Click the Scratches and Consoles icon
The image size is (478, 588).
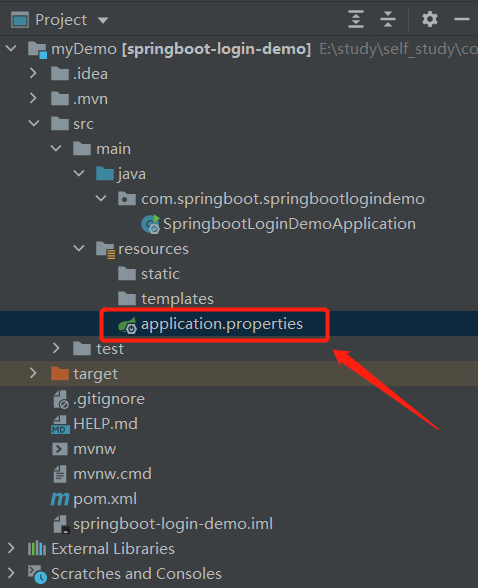(37, 574)
